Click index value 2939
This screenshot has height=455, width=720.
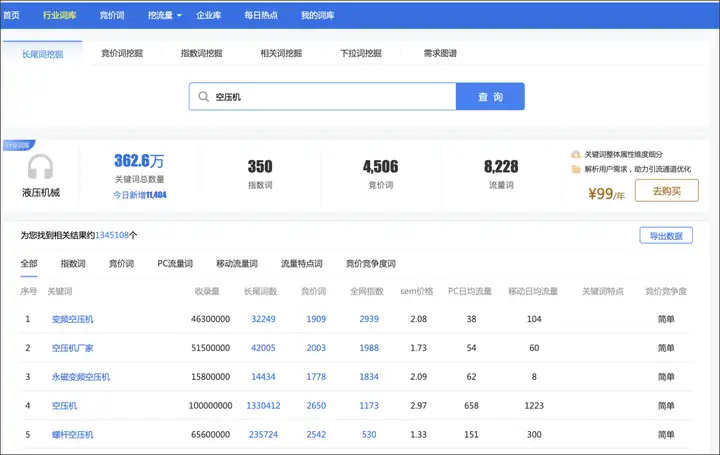click(x=369, y=319)
